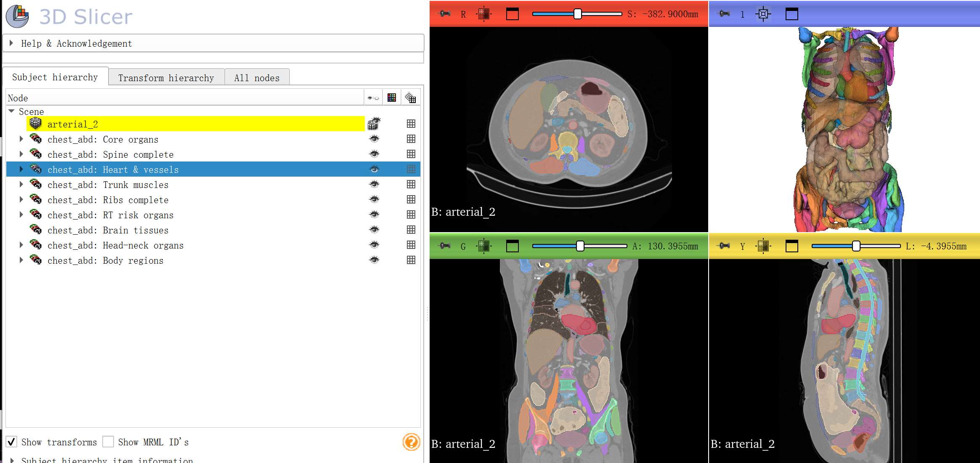Center the 3D view using crosshair icon
Screen dimensions: 980x463
(763, 14)
